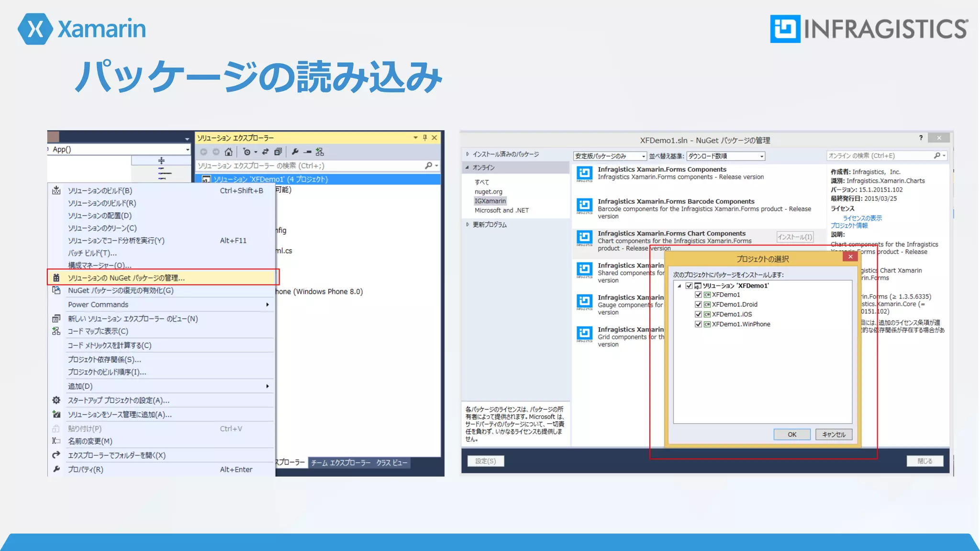Uncheck the XFDemo1.iOS project checkbox
The width and height of the screenshot is (980, 551).
pyautogui.click(x=698, y=314)
